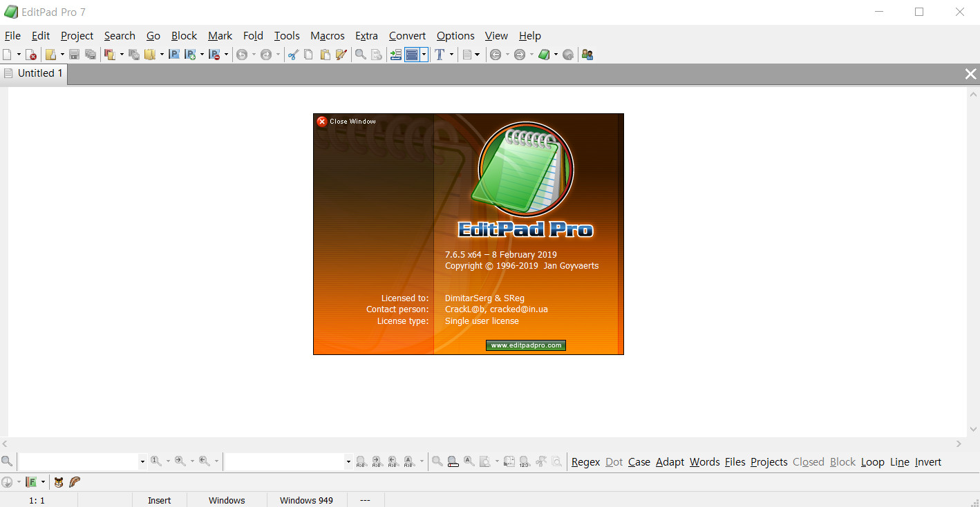Click the New file icon
980x507 pixels.
[7, 55]
